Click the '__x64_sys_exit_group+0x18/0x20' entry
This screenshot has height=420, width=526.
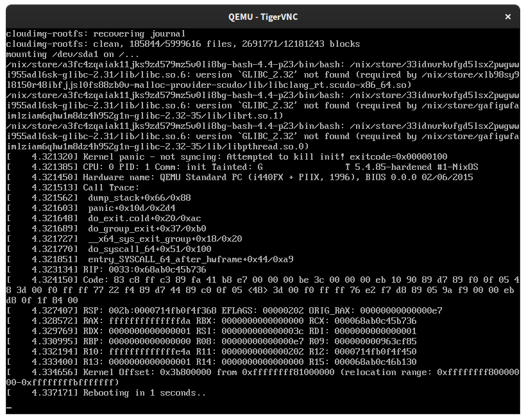pos(165,239)
